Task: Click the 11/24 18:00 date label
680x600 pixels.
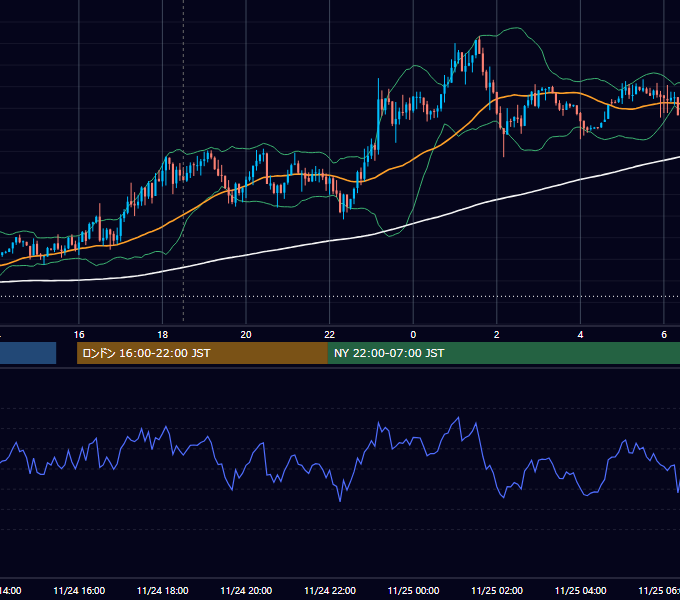Action: (163, 591)
